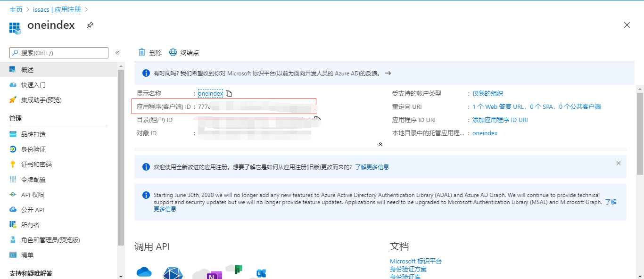Click the manifest icon in sidebar
Screen dimensions: 644x279
(x=13, y=255)
